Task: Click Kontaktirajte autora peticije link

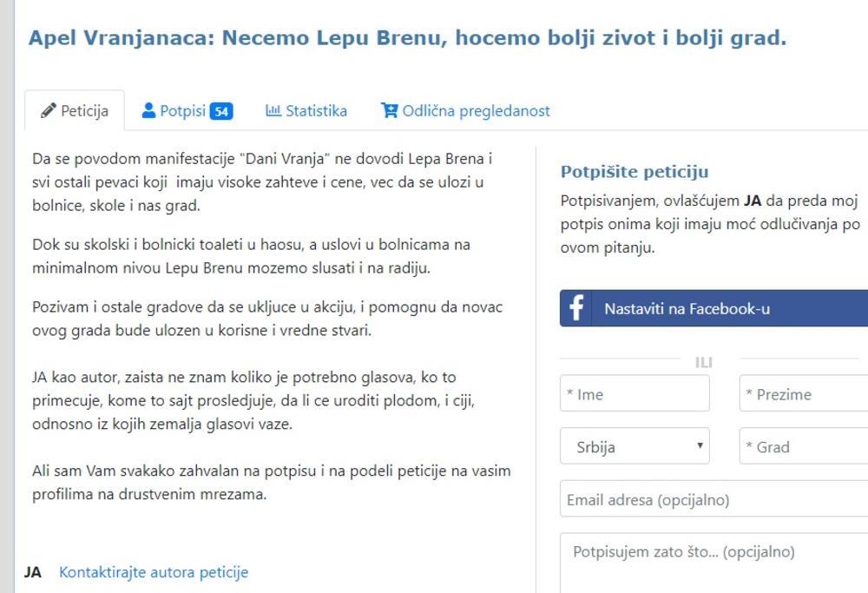Action: click(x=154, y=572)
